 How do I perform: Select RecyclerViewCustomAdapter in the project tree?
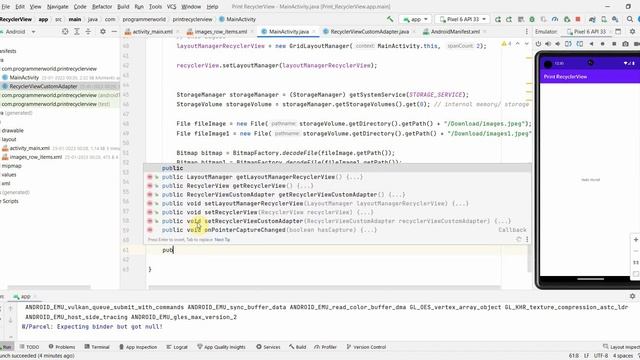(x=43, y=86)
